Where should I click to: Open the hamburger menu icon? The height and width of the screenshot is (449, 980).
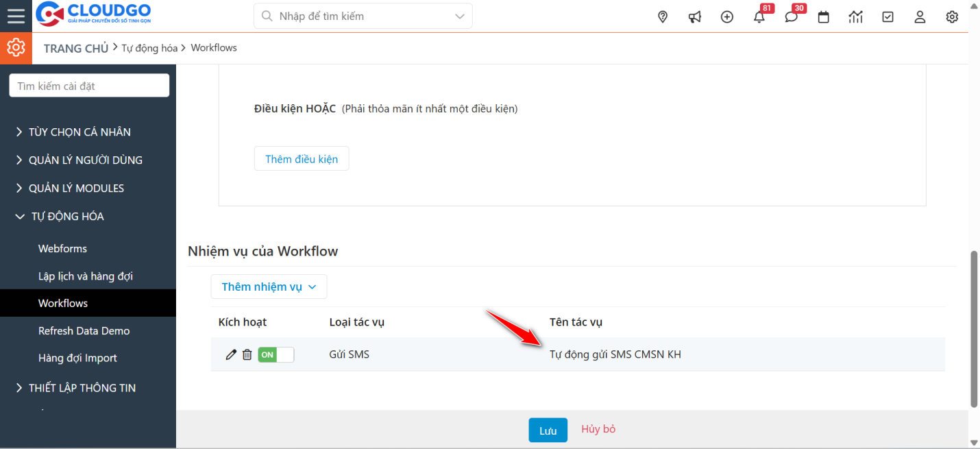pyautogui.click(x=15, y=16)
